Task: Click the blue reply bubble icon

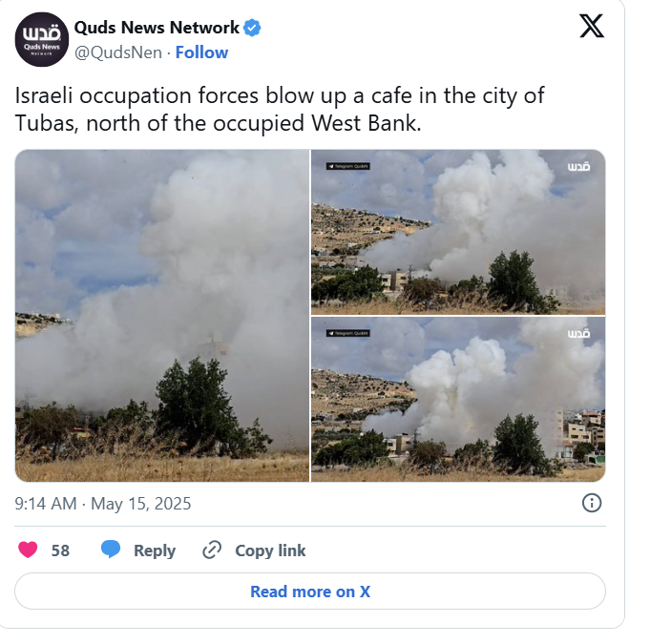Action: pos(111,550)
